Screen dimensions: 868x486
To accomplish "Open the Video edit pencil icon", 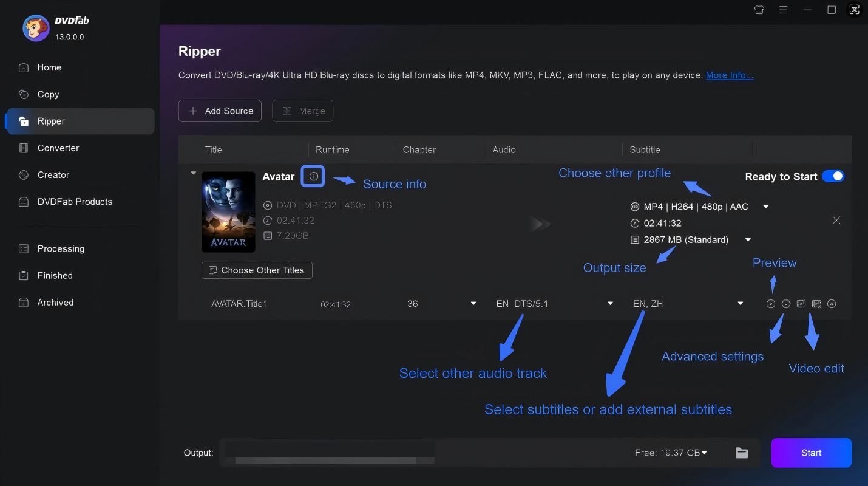I will [x=801, y=304].
